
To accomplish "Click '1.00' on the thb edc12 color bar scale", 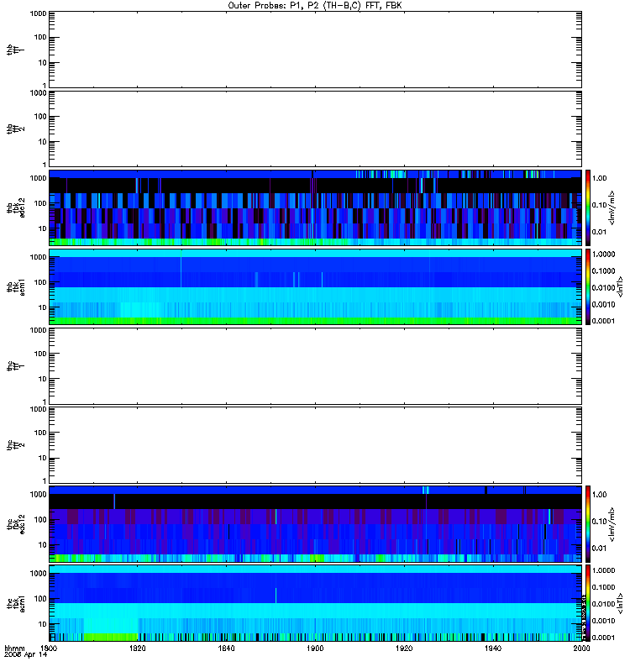I will (x=599, y=178).
